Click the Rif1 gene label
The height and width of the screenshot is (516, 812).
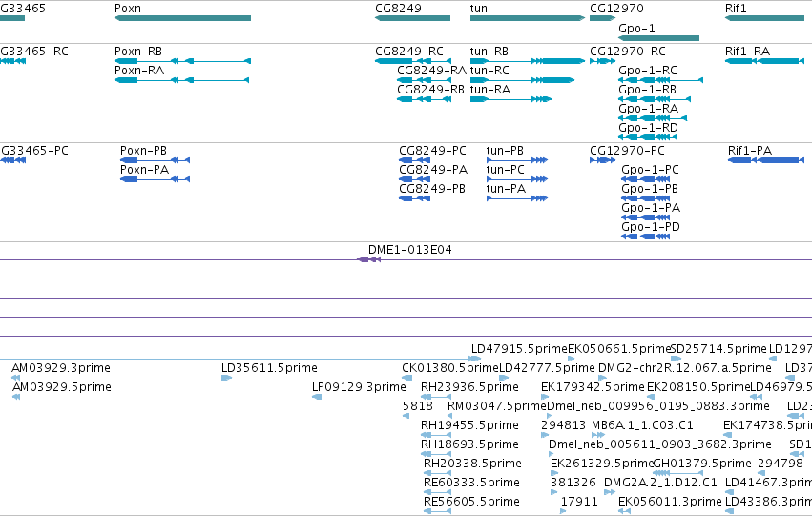(x=736, y=9)
